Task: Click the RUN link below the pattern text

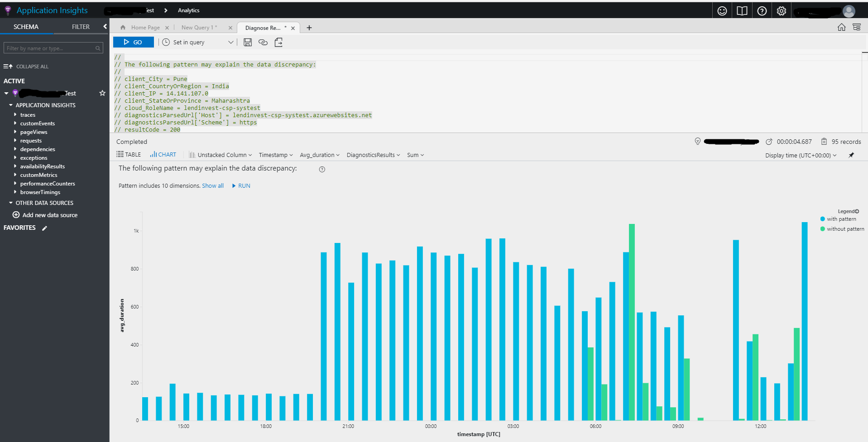Action: [x=243, y=185]
